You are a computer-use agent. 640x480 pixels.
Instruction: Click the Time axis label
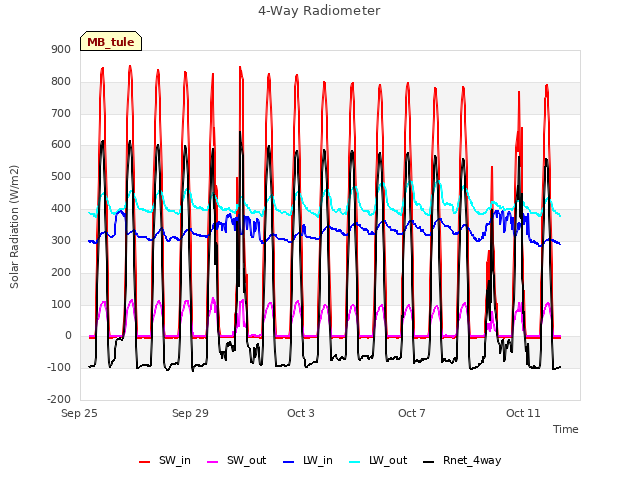(x=566, y=429)
